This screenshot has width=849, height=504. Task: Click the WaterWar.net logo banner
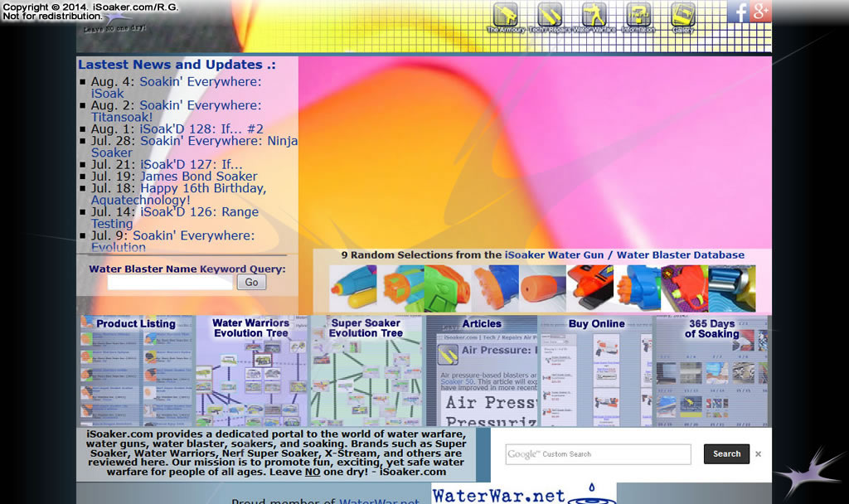524,493
